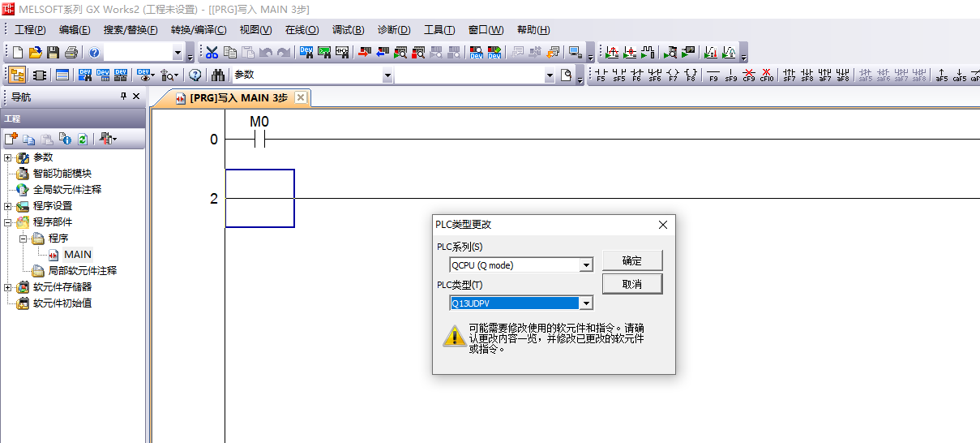The image size is (980, 443).
Task: Select MAIN program in project tree
Action: coord(78,255)
